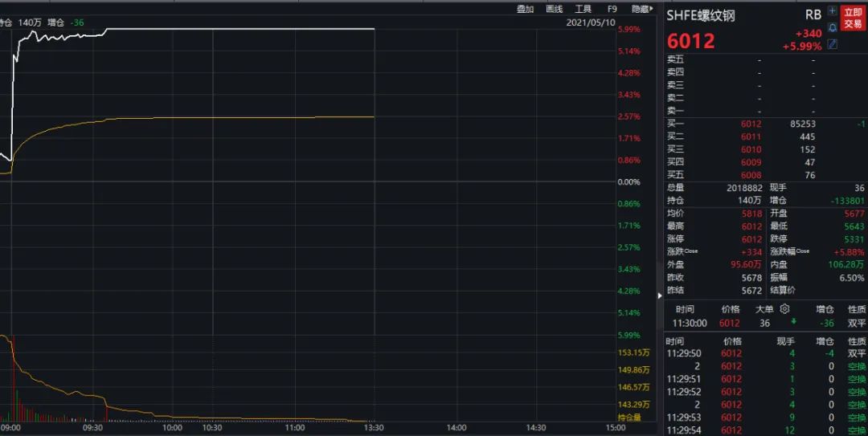Open the 画线 drawing menu

[x=555, y=9]
